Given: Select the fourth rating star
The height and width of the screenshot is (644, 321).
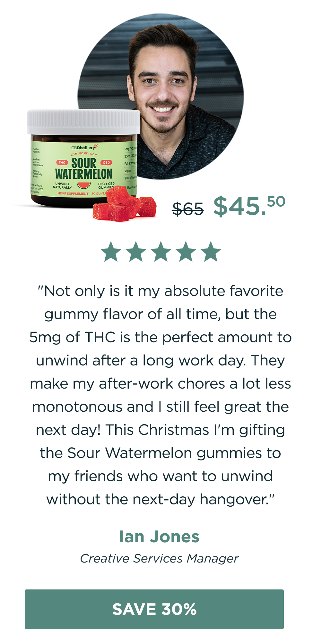Looking at the screenshot, I should (186, 252).
